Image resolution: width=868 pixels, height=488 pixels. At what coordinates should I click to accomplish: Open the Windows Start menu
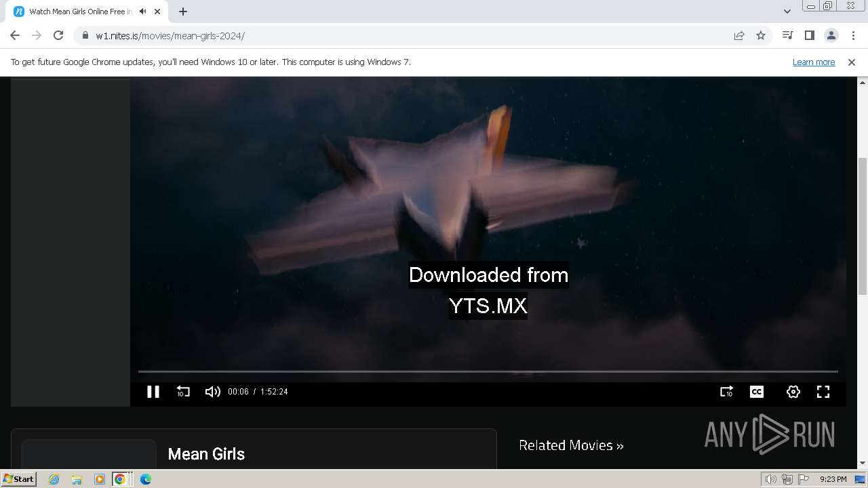coord(18,479)
